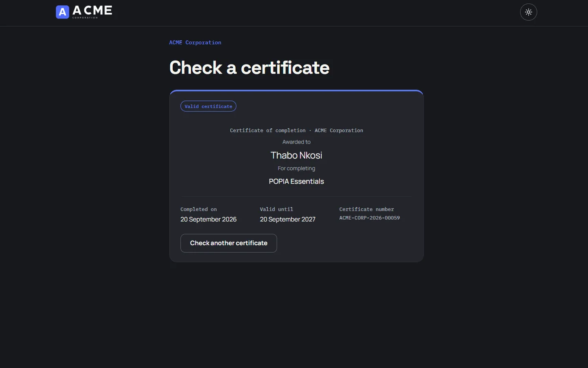This screenshot has width=588, height=368.
Task: Toggle light/dark theme with sun icon
Action: coord(528,12)
